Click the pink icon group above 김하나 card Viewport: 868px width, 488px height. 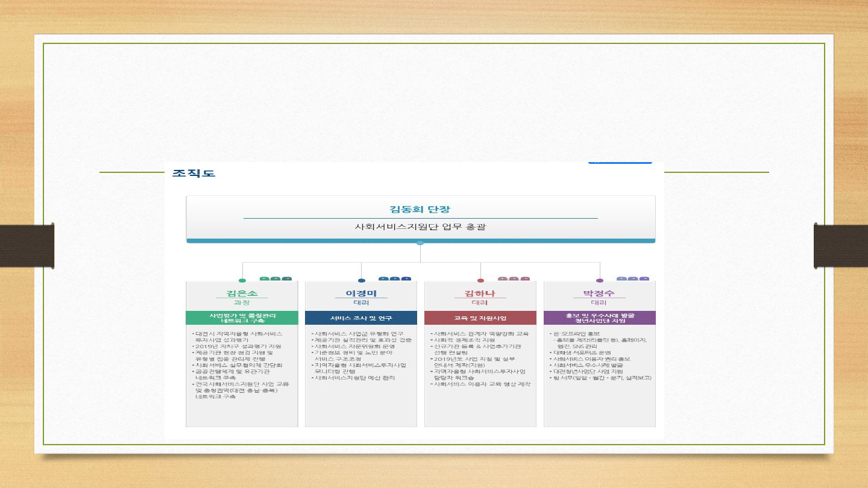pos(514,279)
